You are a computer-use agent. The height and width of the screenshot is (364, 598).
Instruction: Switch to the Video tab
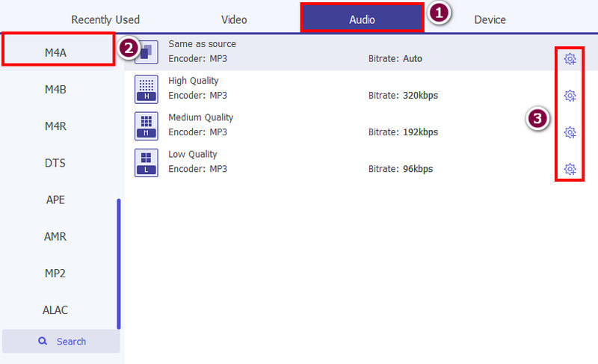coord(234,19)
